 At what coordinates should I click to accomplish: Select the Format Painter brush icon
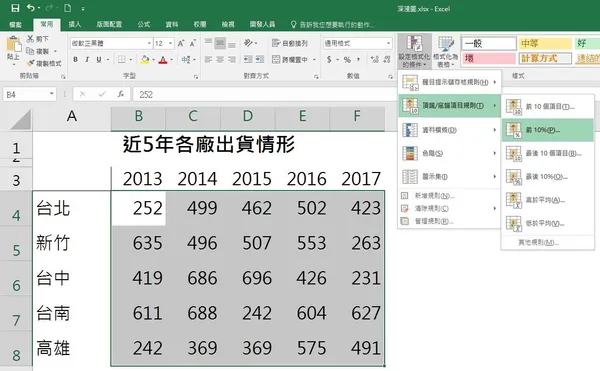tap(30, 63)
